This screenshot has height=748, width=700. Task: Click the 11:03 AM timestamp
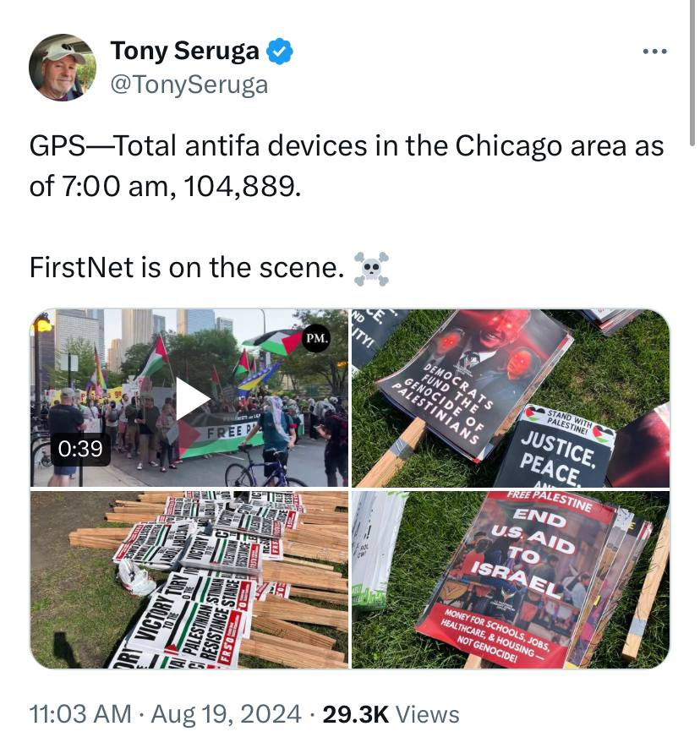point(80,714)
